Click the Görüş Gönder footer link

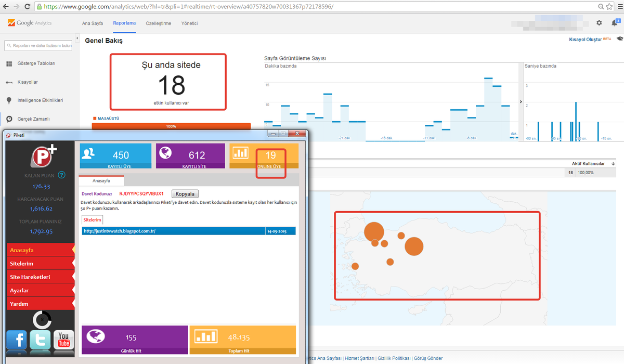[428, 358]
